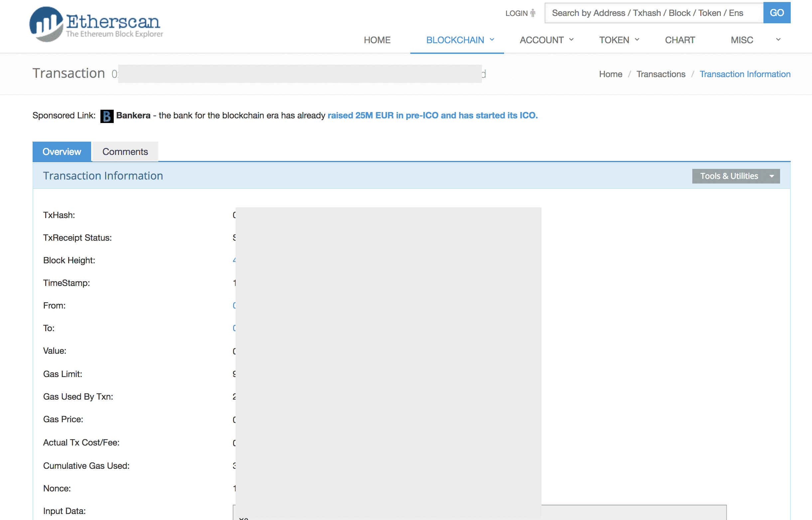Click the login person icon
Screen dimensions: 812x520
click(533, 13)
